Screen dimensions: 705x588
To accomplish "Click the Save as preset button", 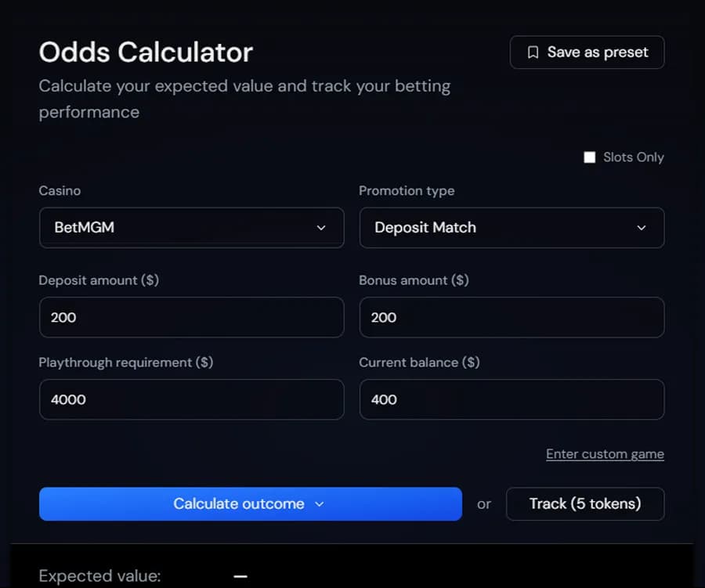I will [x=587, y=52].
